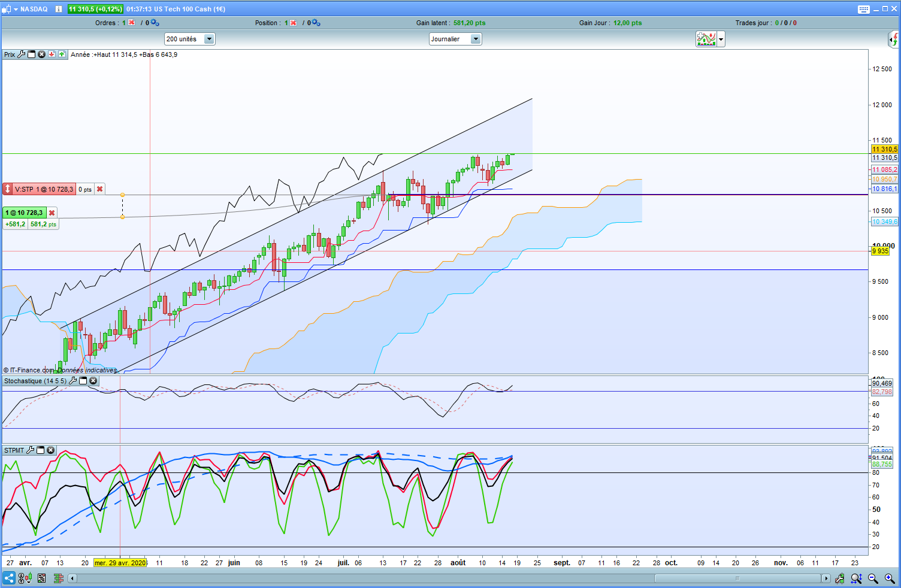Click the STPMT panel label

pyautogui.click(x=14, y=450)
